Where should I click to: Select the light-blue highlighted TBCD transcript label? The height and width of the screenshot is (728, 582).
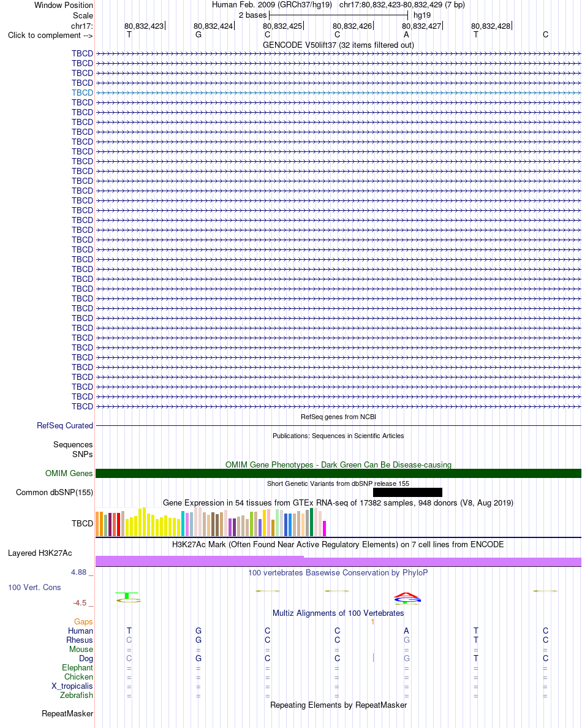click(82, 93)
